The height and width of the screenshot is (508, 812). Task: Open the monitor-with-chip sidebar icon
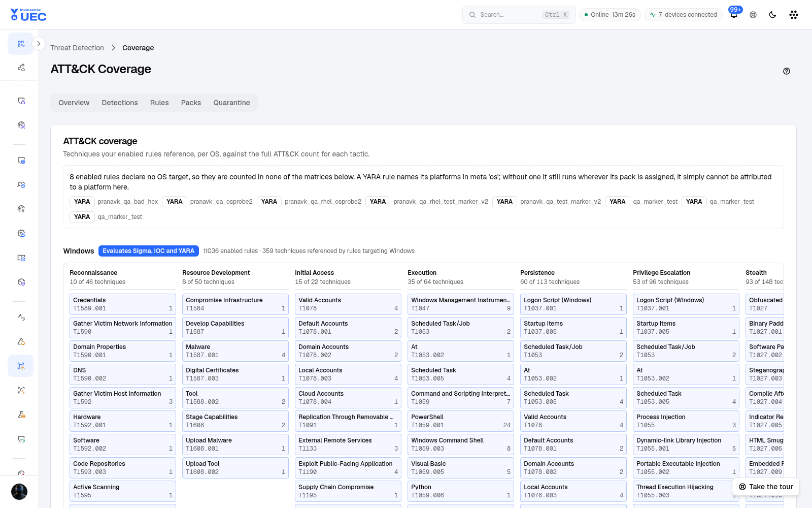[21, 160]
